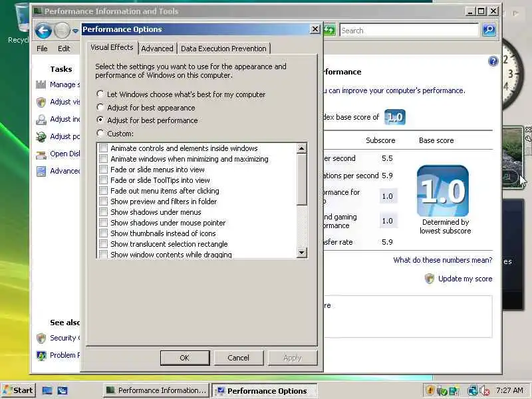Click the effects list scroll down arrow

[x=302, y=252]
